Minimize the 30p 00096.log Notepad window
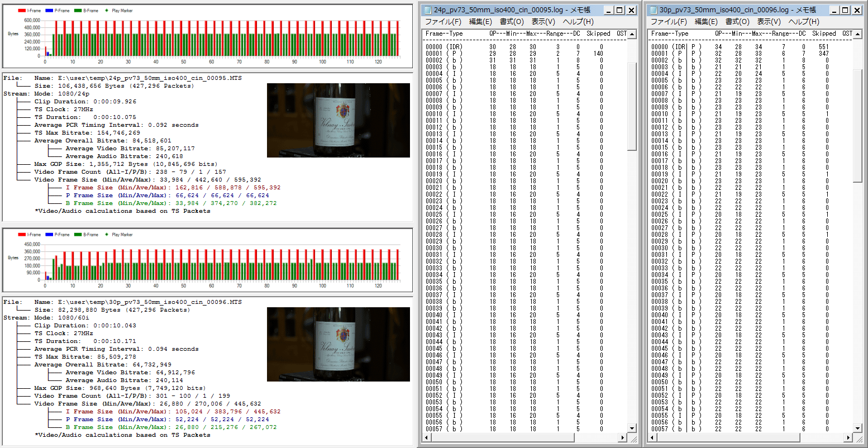The image size is (868, 448). [833, 10]
